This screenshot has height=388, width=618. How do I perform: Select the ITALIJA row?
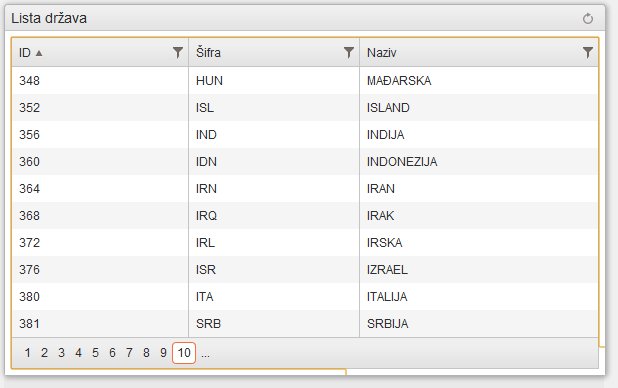(305, 297)
